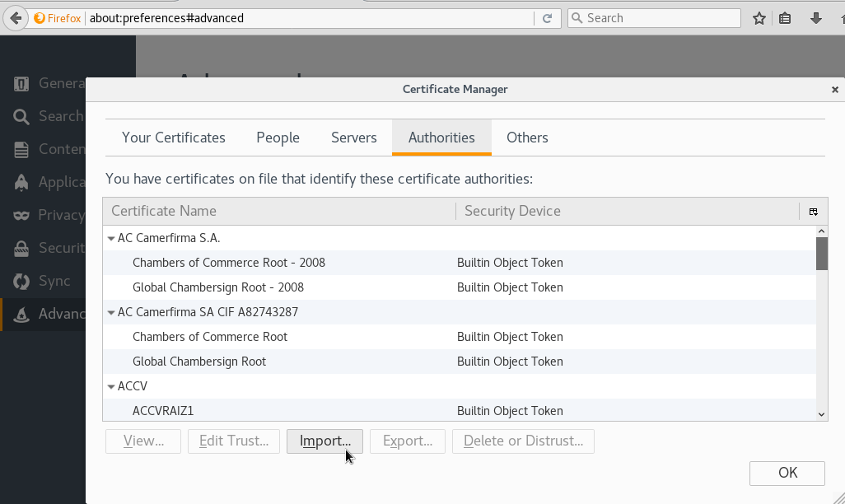Reload the page with the refresh icon
This screenshot has height=504, width=845.
click(547, 18)
